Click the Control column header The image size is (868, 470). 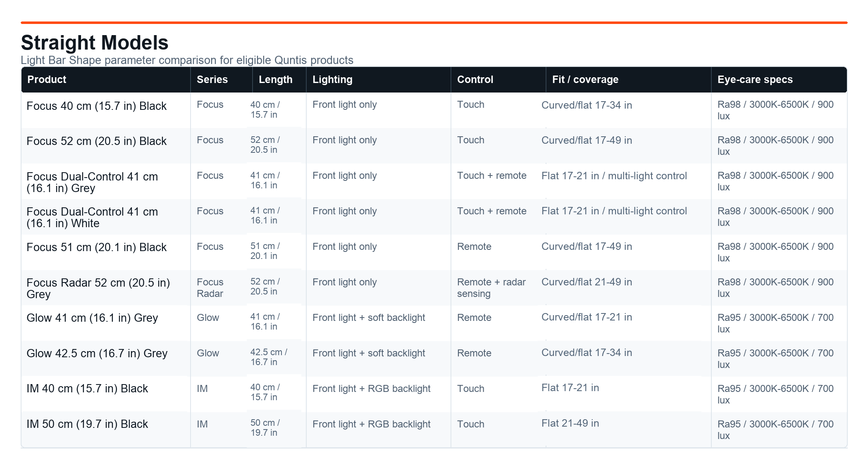click(x=498, y=80)
